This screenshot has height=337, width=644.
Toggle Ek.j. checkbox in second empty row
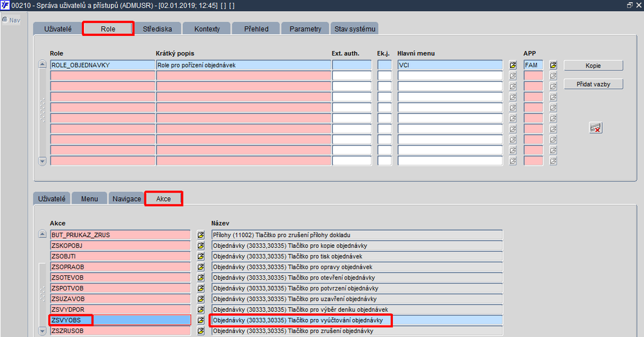pos(384,86)
